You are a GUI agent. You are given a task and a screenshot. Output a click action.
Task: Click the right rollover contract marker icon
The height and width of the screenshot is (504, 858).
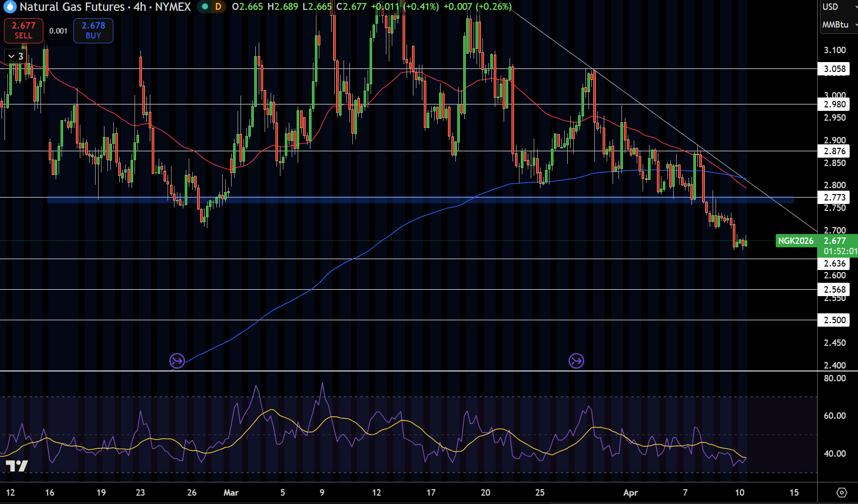click(x=576, y=361)
